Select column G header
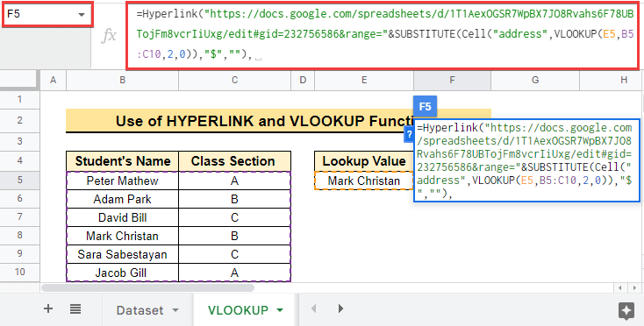 tap(535, 80)
